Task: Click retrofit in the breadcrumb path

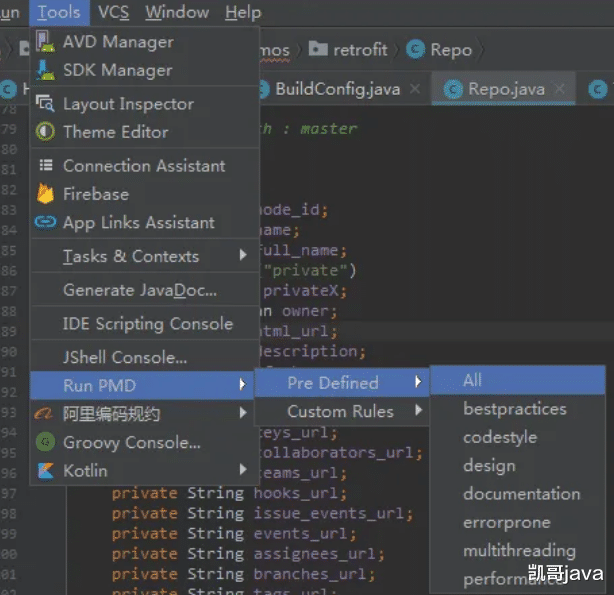Action: coord(360,50)
